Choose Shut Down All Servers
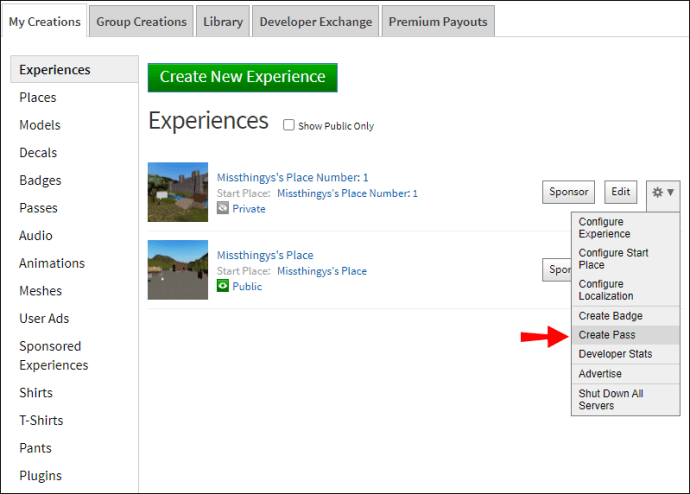This screenshot has width=690, height=494. [625, 399]
